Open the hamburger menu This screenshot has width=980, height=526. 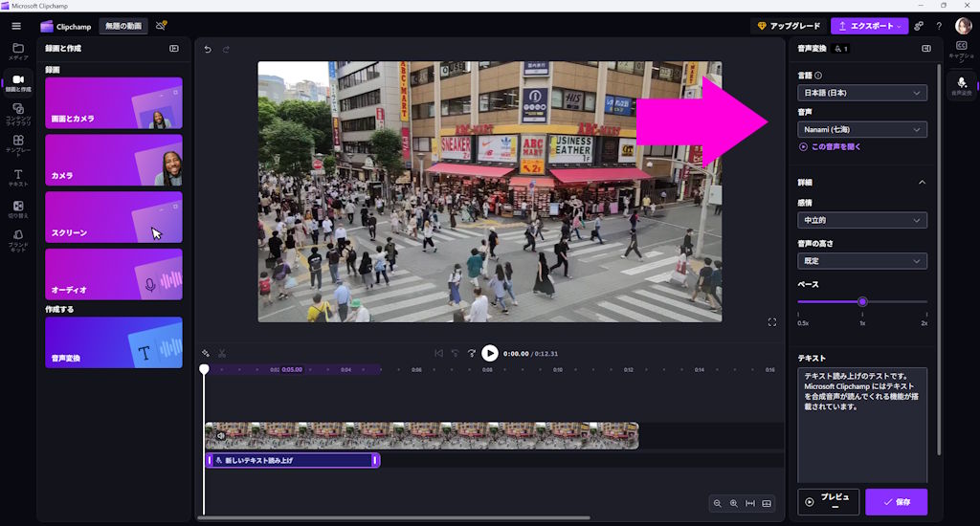[x=16, y=26]
